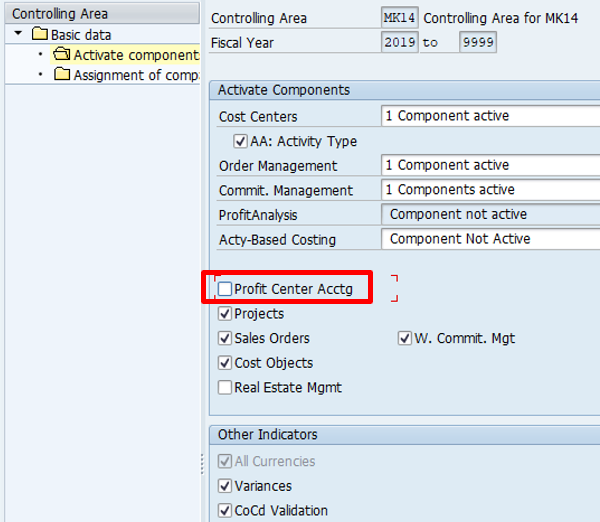Open the Assignment of company codes item

[x=135, y=75]
